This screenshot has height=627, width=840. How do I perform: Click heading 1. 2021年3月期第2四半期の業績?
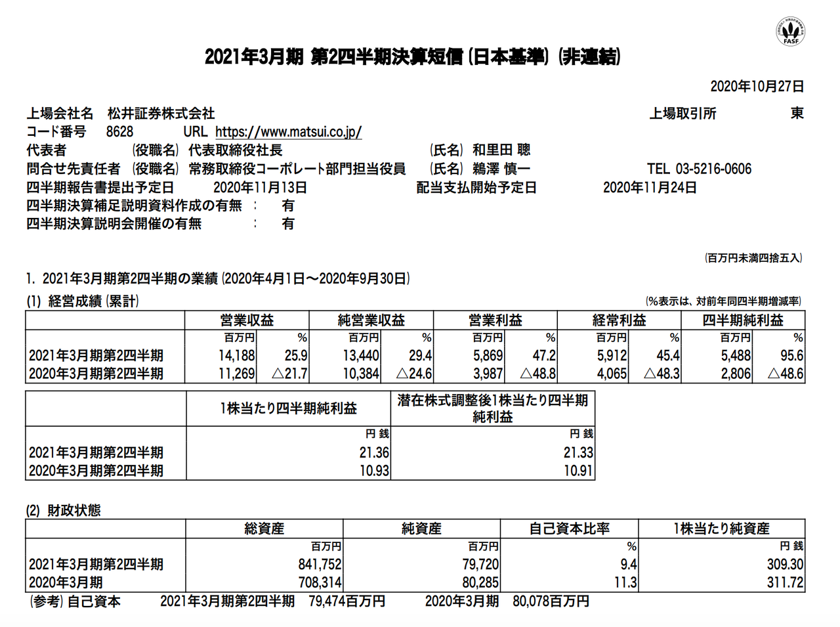click(122, 279)
